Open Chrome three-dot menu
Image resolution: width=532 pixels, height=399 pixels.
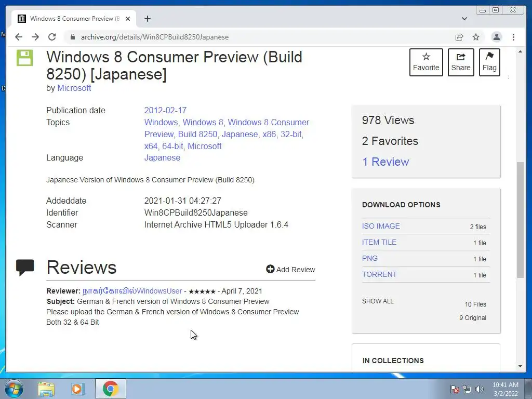(513, 37)
